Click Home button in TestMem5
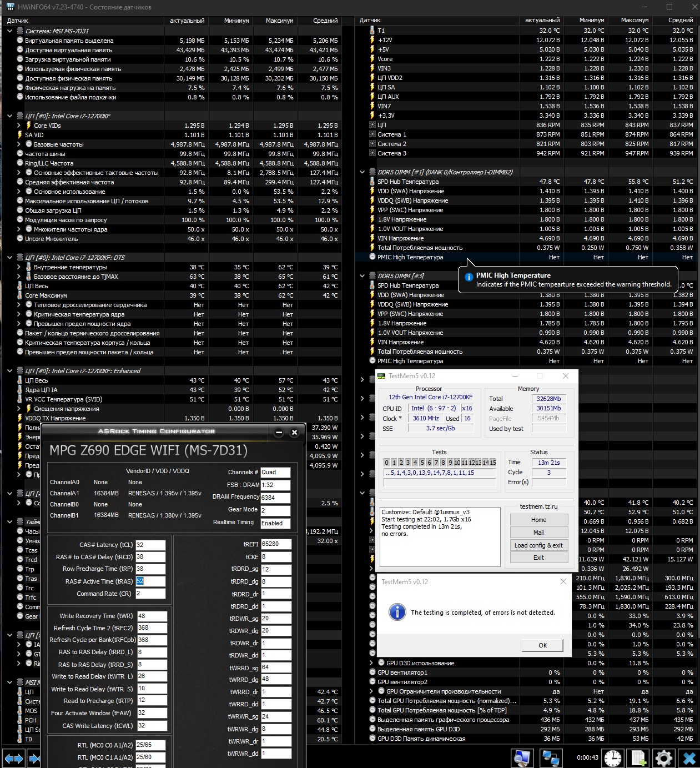 coord(538,520)
